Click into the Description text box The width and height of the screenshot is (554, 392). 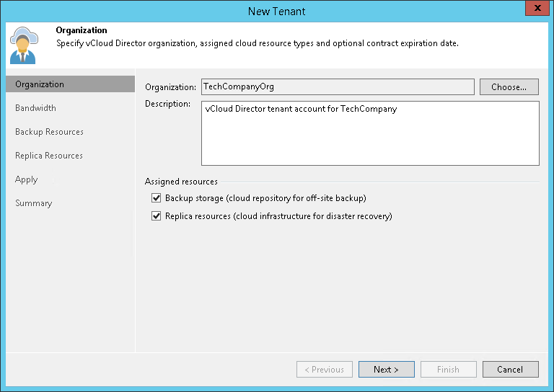coord(370,133)
